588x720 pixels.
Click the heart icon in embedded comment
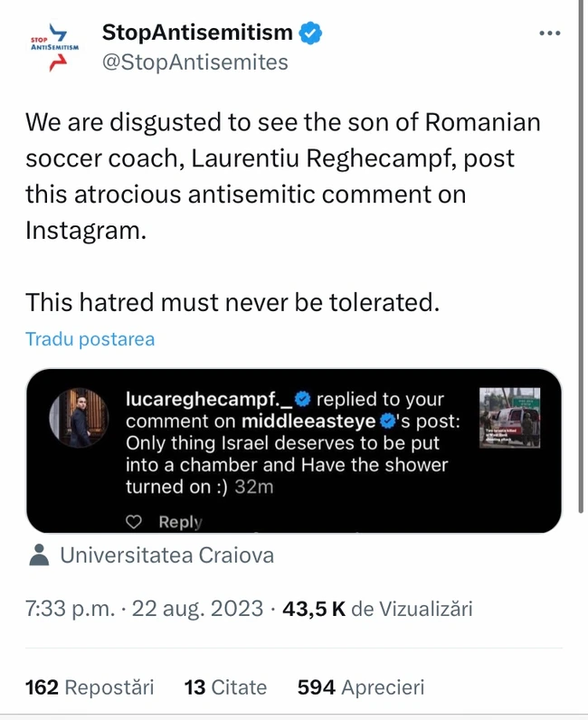pos(134,522)
